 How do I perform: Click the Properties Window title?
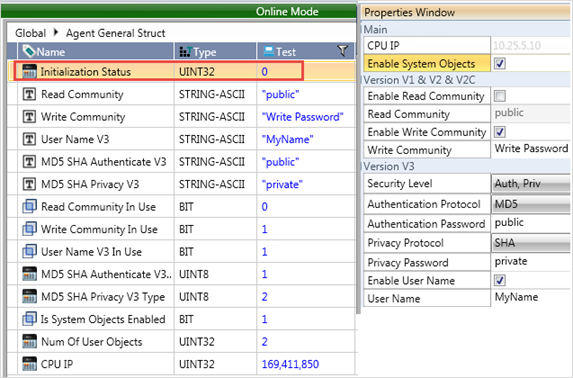(409, 12)
